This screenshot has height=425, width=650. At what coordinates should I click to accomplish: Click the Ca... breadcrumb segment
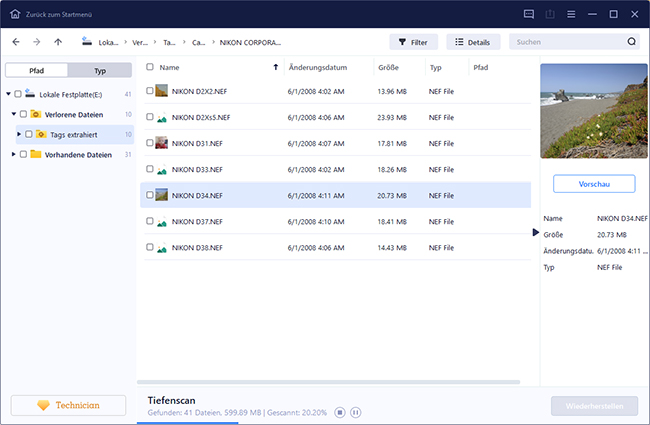click(x=198, y=42)
